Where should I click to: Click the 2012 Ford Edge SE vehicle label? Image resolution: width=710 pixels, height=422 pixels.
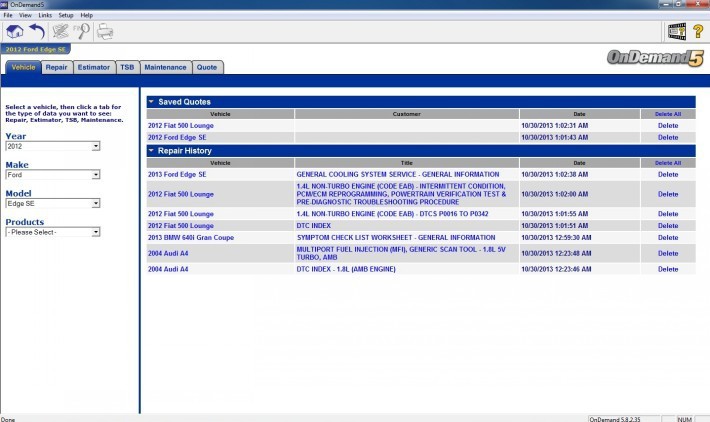(x=36, y=49)
